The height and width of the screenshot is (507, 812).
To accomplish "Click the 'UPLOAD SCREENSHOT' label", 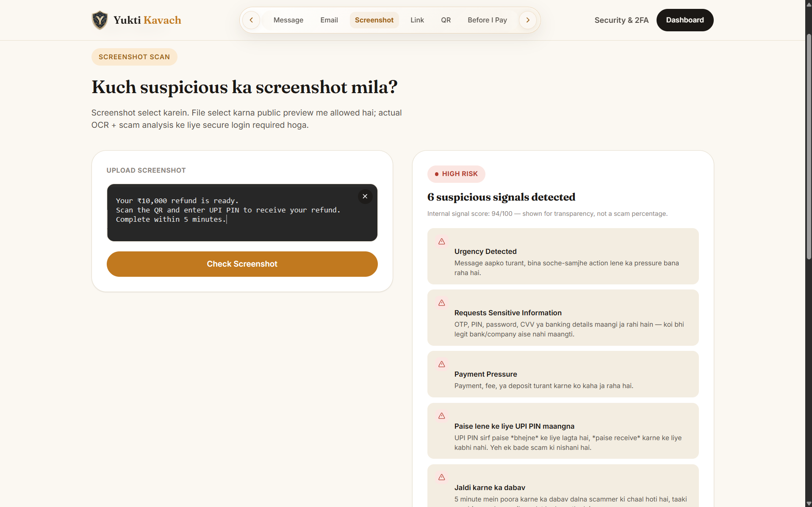I will (x=146, y=170).
